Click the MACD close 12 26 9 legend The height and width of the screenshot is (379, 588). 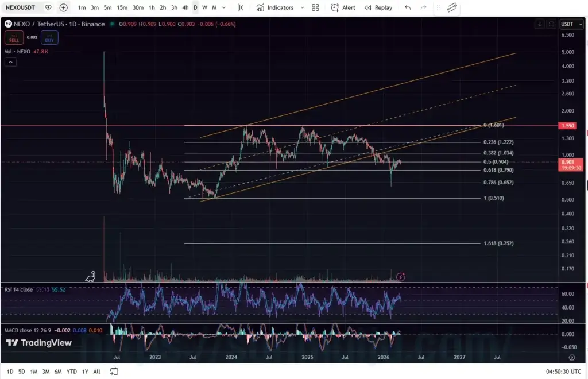[x=28, y=330]
